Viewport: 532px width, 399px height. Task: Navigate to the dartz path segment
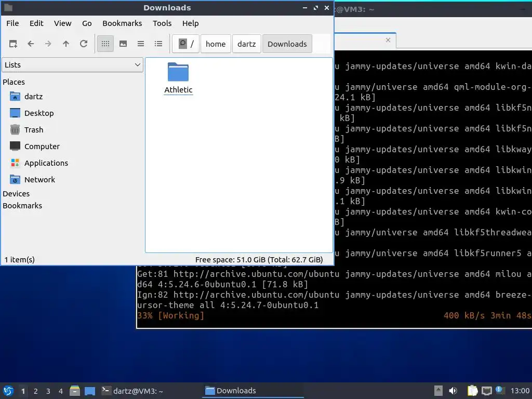pyautogui.click(x=247, y=44)
